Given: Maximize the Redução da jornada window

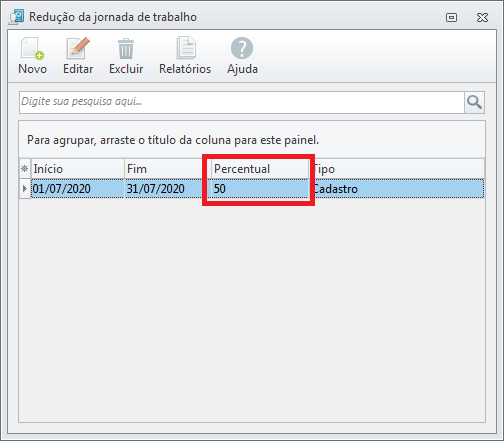Looking at the screenshot, I should pyautogui.click(x=451, y=17).
